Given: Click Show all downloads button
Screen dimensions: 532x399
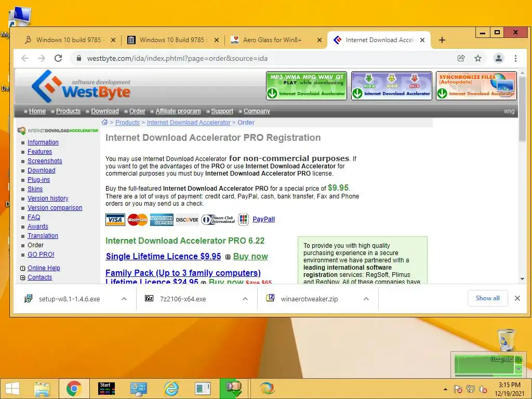Looking at the screenshot, I should coord(487,298).
